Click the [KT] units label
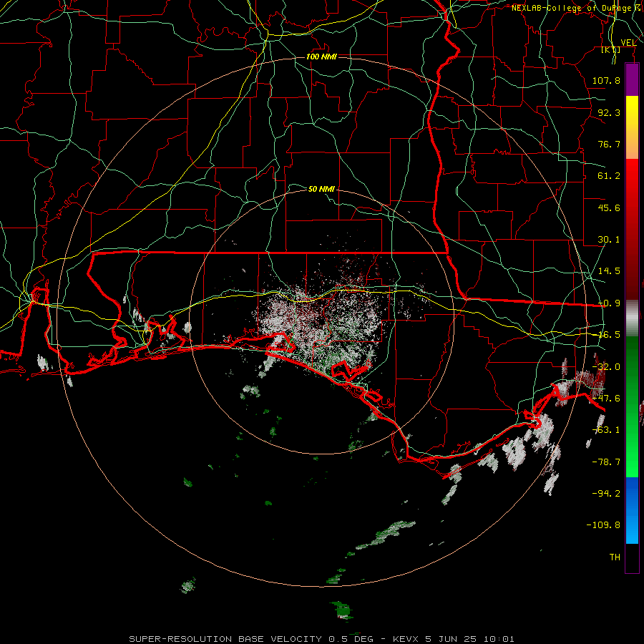Viewport: 644px width, 644px height. [611, 50]
